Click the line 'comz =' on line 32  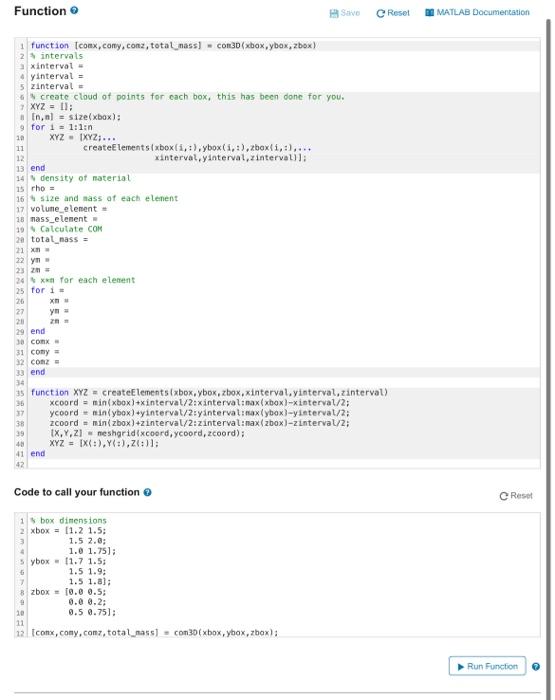click(45, 362)
